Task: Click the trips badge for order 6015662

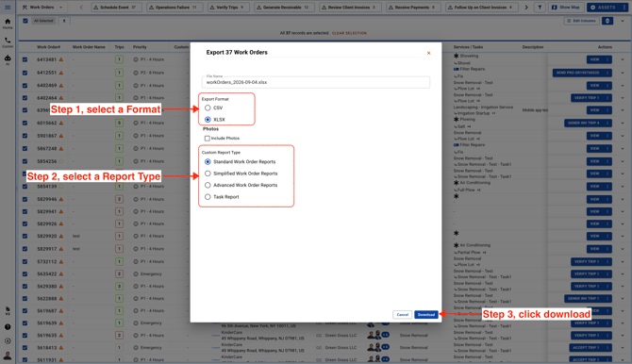Action: (x=119, y=123)
